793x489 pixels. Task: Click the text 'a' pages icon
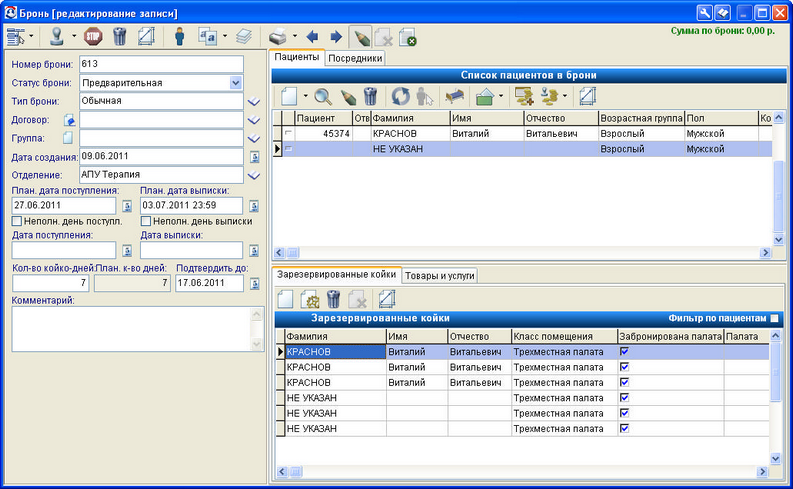[207, 36]
